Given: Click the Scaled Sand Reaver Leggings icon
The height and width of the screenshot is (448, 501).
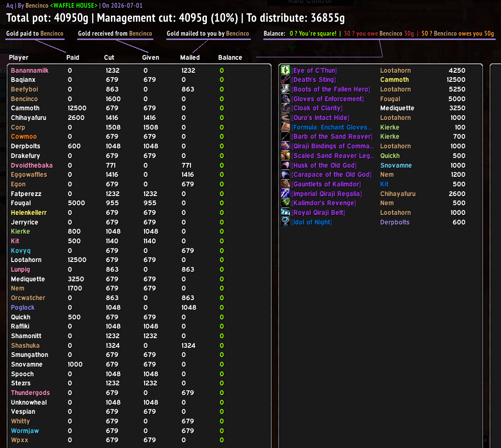Looking at the screenshot, I should (285, 156).
